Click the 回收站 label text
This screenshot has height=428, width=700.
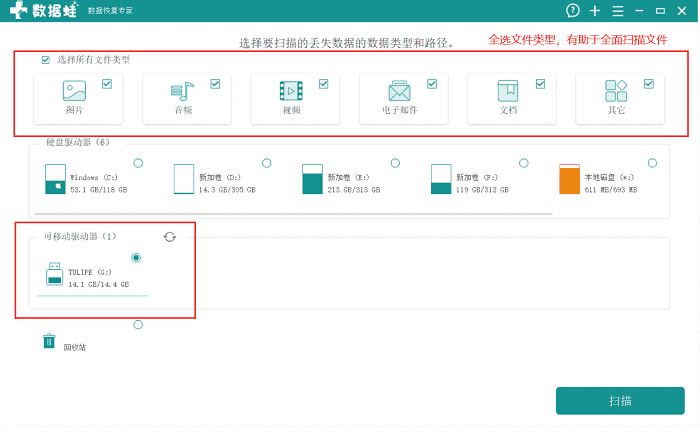[75, 347]
